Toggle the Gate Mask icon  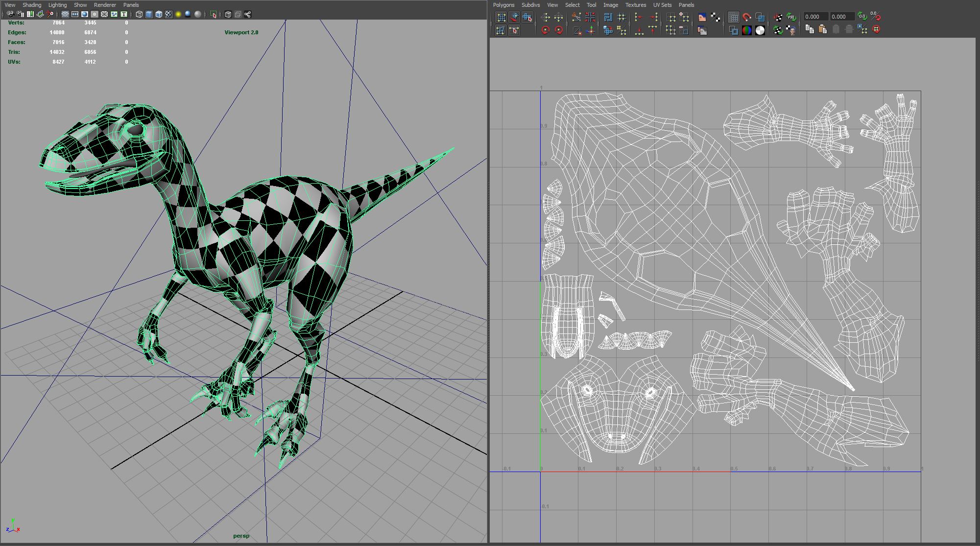pyautogui.click(x=95, y=15)
